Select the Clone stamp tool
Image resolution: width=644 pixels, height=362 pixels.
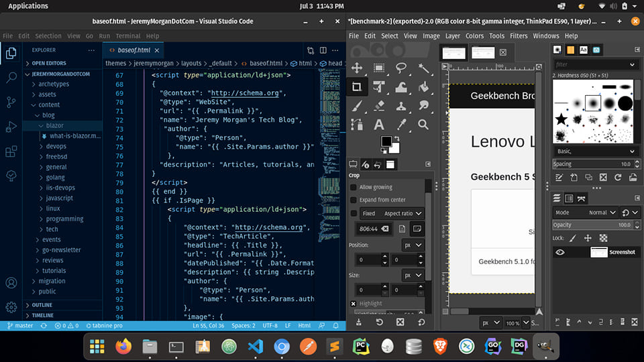(x=401, y=106)
